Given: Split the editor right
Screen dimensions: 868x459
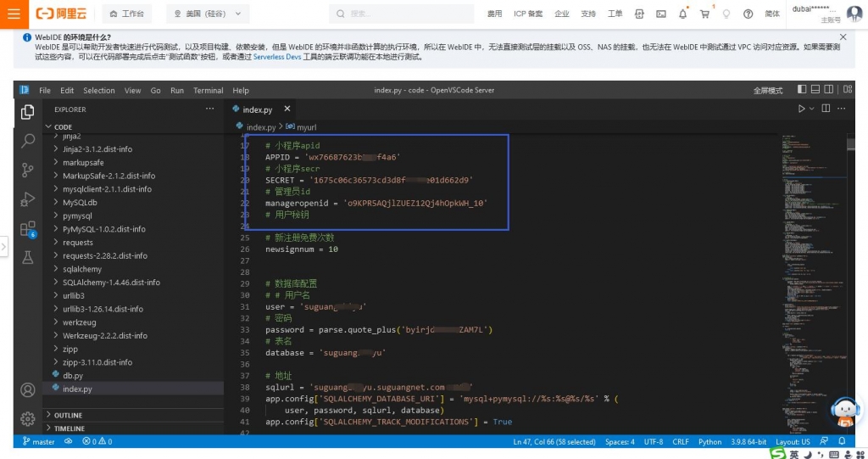Looking at the screenshot, I should [x=826, y=108].
